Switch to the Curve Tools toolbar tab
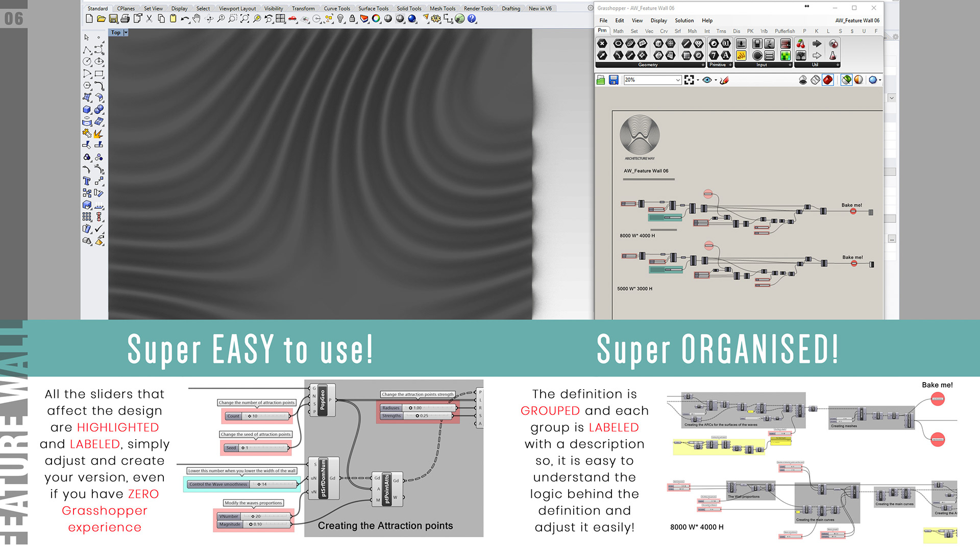980x551 pixels. click(x=337, y=8)
